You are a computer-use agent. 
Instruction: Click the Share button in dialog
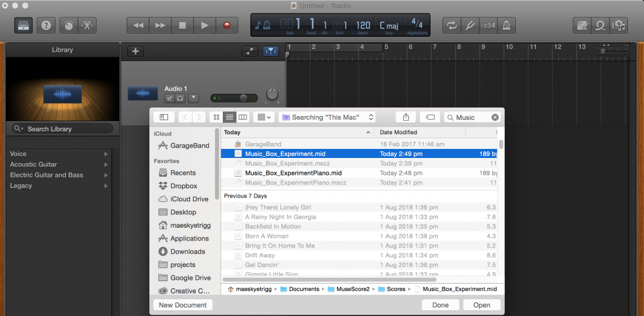pos(406,117)
